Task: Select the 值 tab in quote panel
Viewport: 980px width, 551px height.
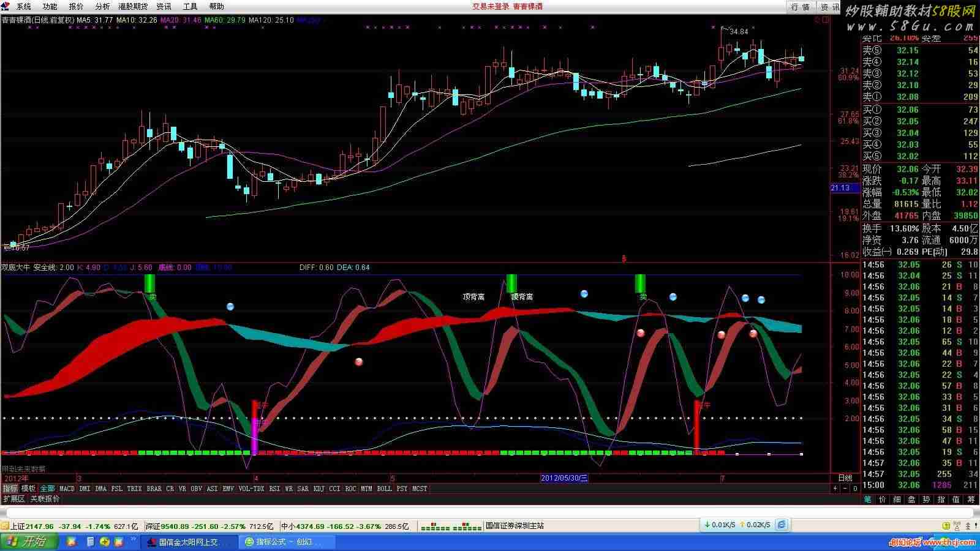Action: click(956, 500)
